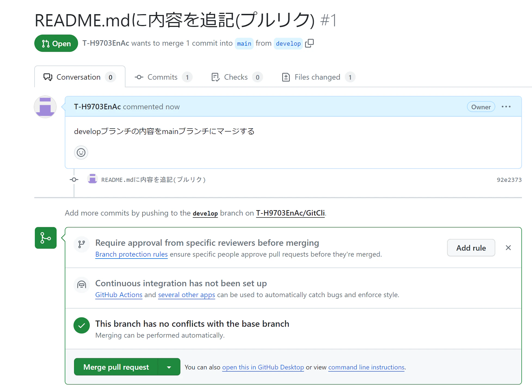Open the commit hash 92e2373
Image resolution: width=532 pixels, height=392 pixels.
click(x=509, y=180)
